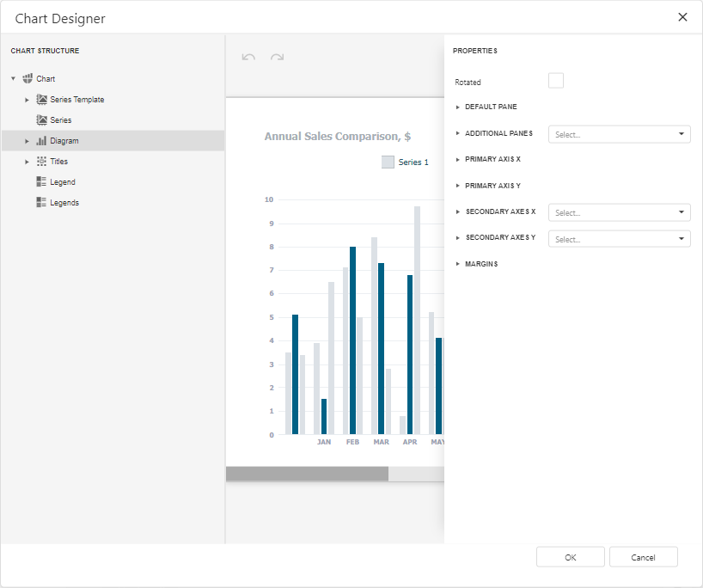Screen dimensions: 703x588
Task: Open the Additional Panes dropdown
Action: [x=619, y=134]
